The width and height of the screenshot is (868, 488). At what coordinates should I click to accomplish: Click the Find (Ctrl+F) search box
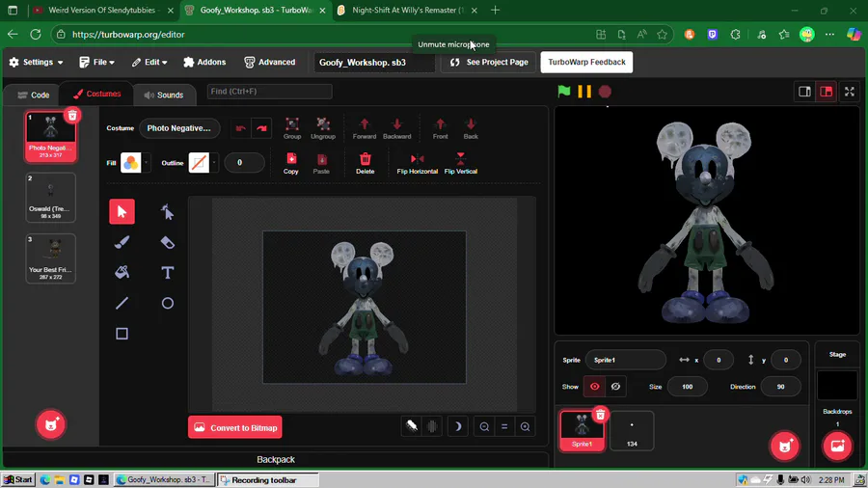270,92
